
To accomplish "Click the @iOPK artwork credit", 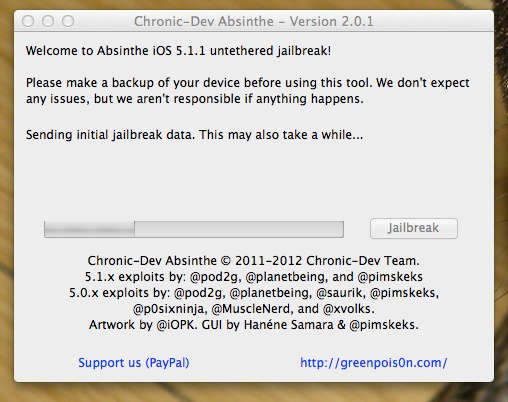I will coord(175,325).
